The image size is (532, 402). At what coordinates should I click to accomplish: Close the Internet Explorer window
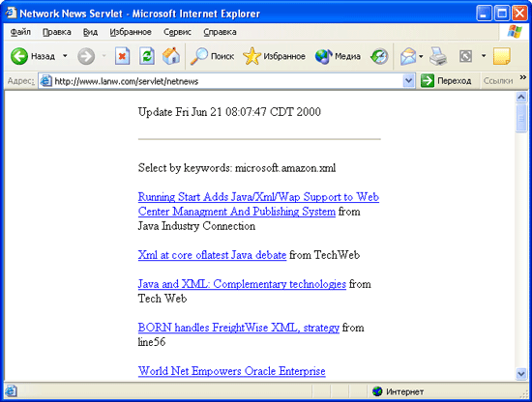[x=519, y=14]
